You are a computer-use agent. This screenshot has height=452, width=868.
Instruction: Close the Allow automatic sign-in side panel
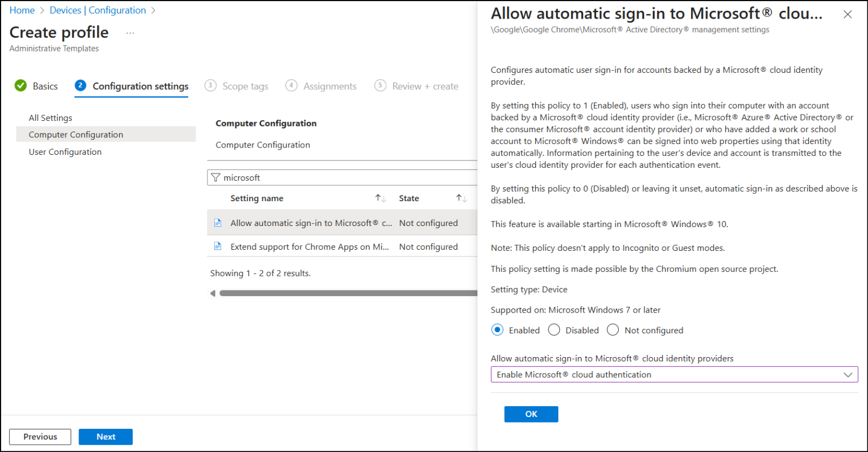pyautogui.click(x=848, y=15)
